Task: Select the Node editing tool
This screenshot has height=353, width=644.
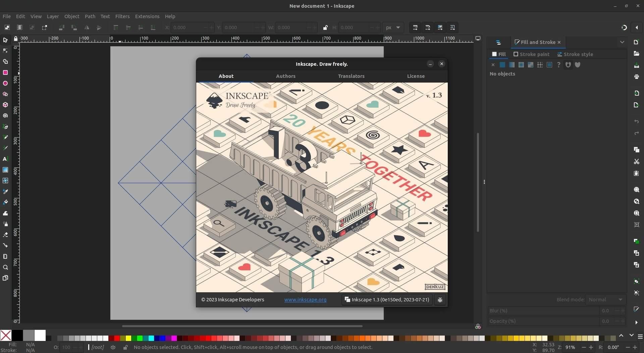Action: pyautogui.click(x=5, y=51)
